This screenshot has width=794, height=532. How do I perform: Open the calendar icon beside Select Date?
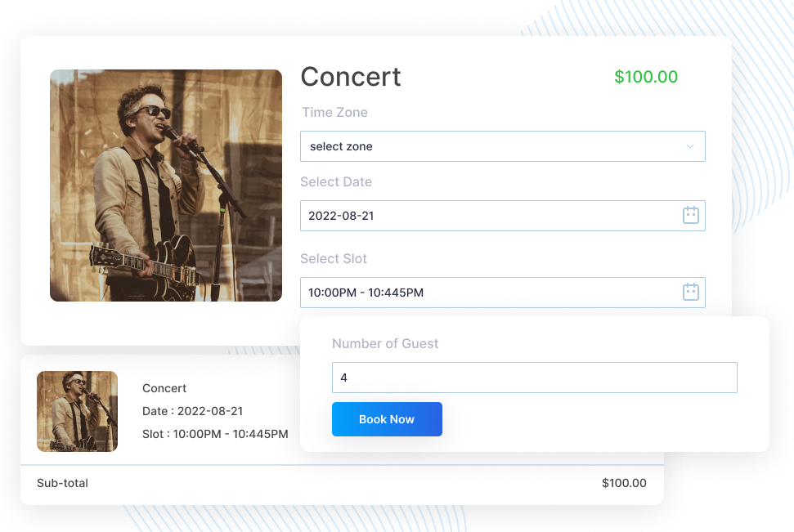(x=691, y=215)
